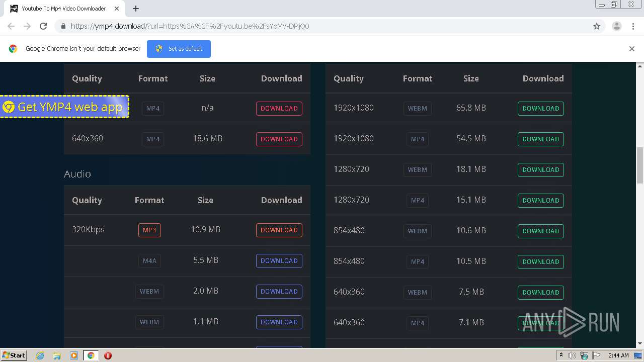Image resolution: width=644 pixels, height=362 pixels.
Task: Click MP4 badge in 54.5 MB row
Action: [x=418, y=139]
